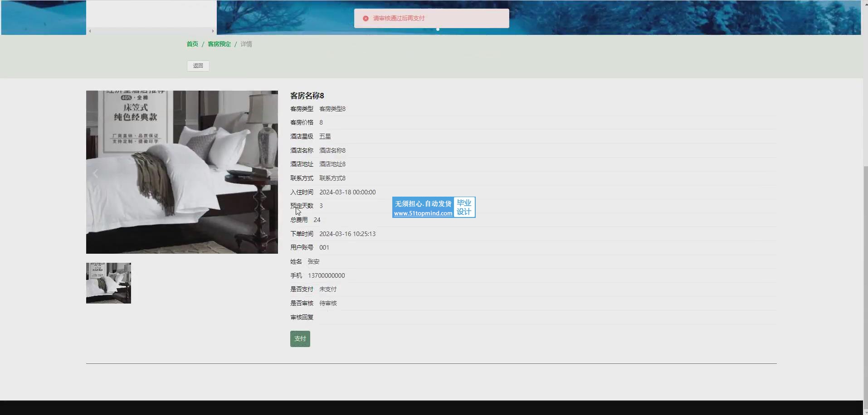868x415 pixels.
Task: Click the horizontal scrollbar track under the panel
Action: click(x=151, y=31)
